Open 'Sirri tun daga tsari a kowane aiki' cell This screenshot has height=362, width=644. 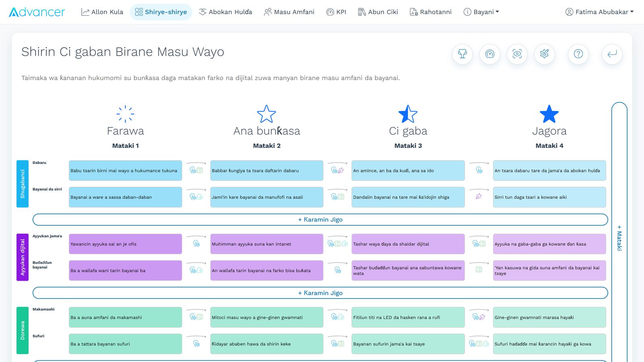pos(549,197)
